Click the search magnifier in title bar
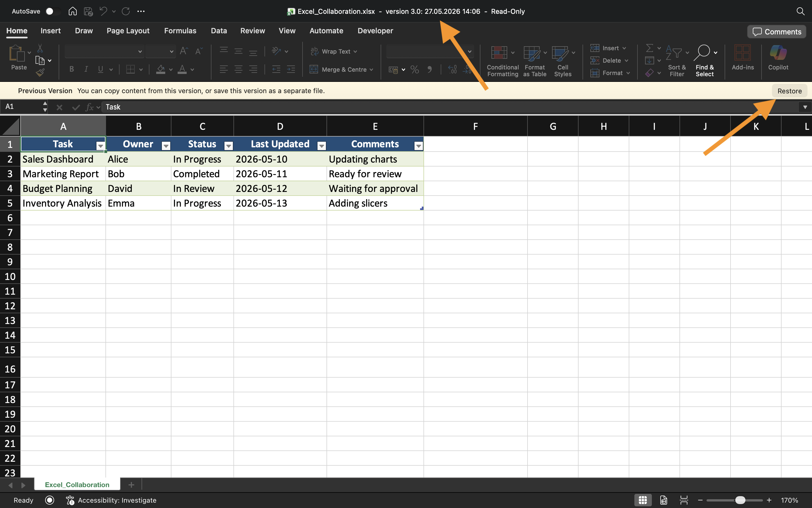812x508 pixels. (x=800, y=11)
